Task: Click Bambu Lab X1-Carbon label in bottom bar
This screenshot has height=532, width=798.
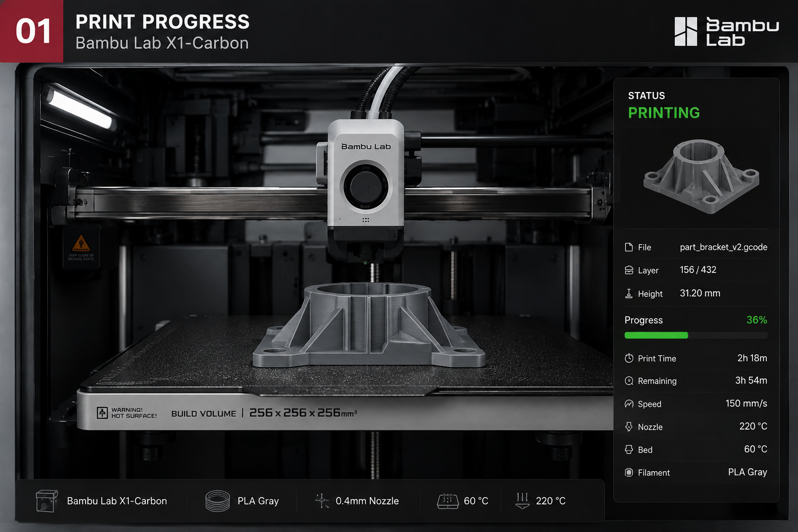Action: [117, 501]
